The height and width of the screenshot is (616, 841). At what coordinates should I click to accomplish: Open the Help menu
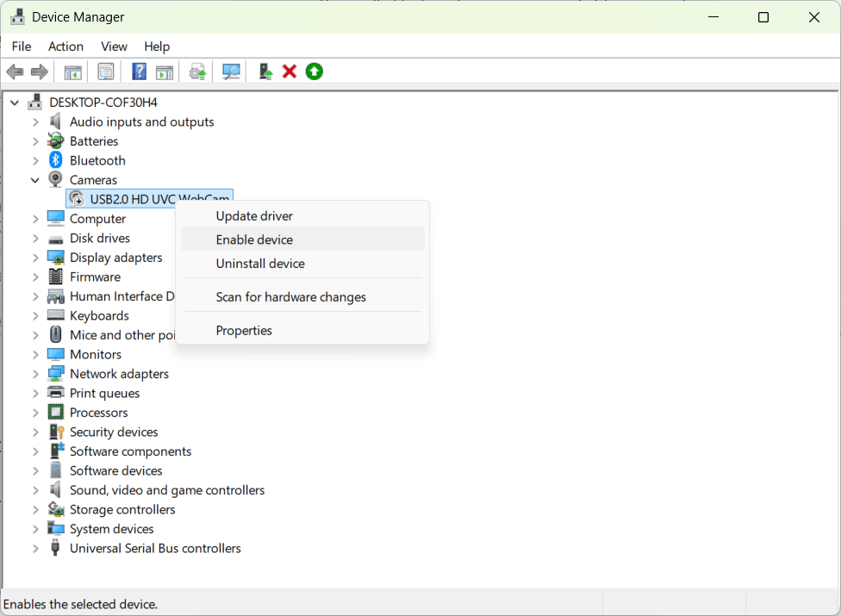pyautogui.click(x=157, y=47)
